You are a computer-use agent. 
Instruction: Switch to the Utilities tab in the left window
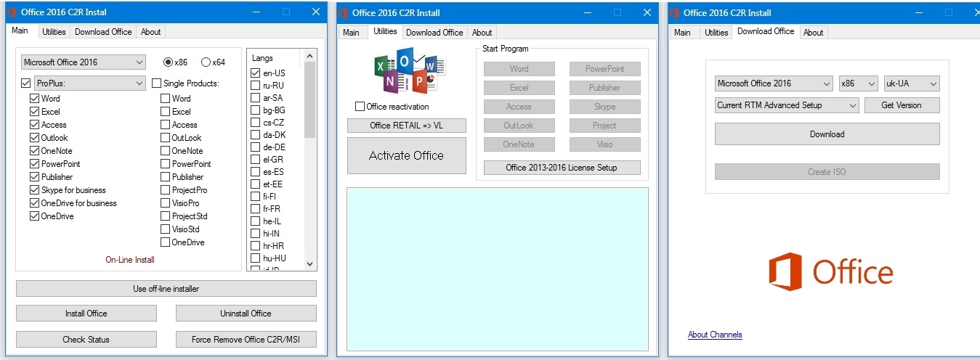tap(54, 32)
